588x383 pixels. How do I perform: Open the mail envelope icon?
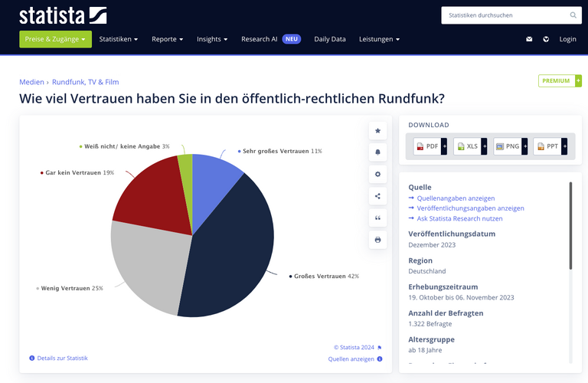(x=529, y=39)
